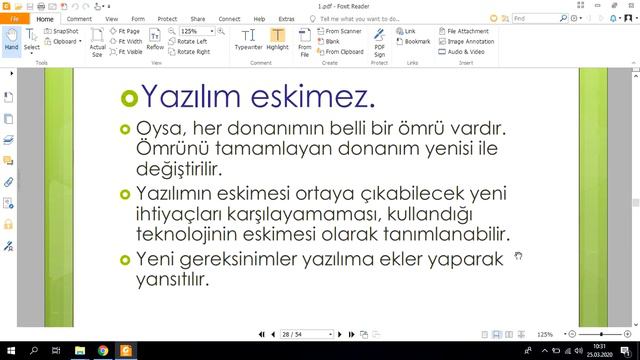Add a Bookmark

click(413, 41)
